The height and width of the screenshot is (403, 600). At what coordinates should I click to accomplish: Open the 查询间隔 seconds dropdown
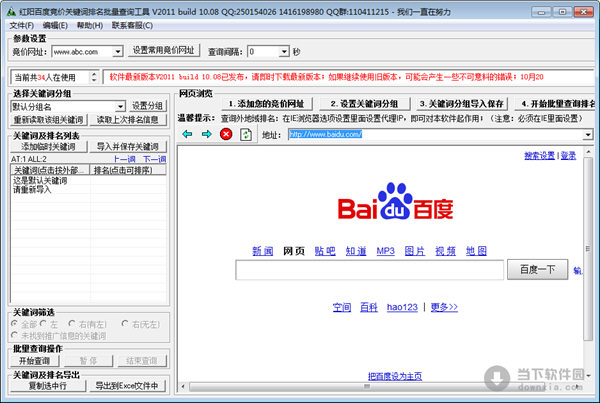(284, 51)
